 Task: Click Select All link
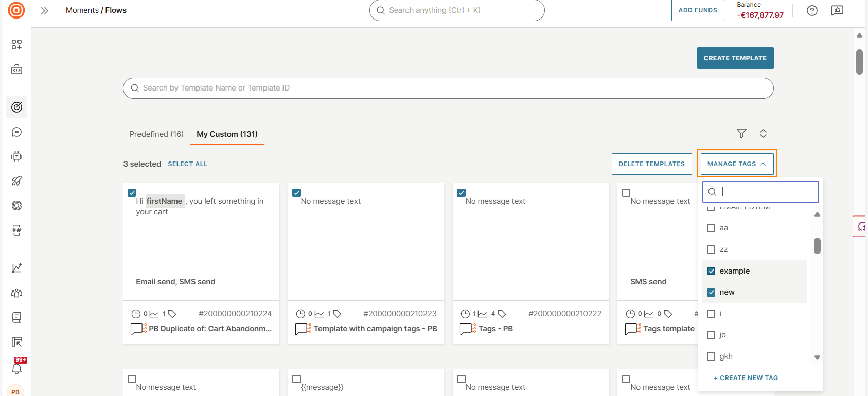click(x=188, y=164)
